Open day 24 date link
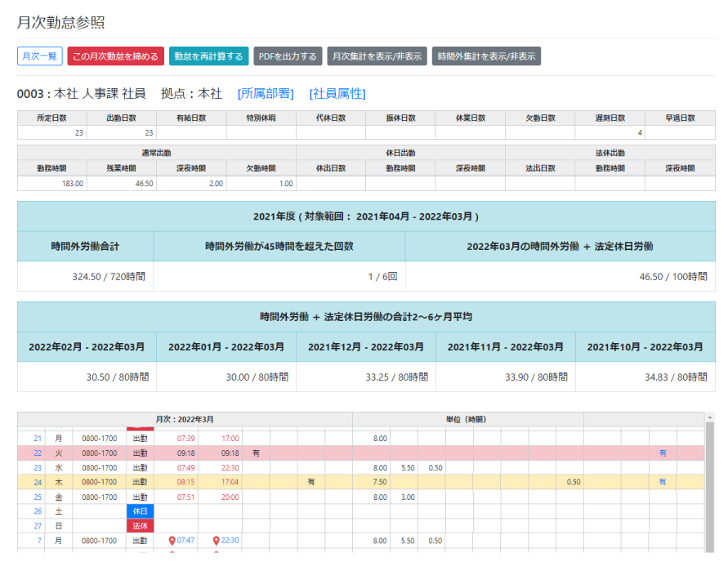The width and height of the screenshot is (728, 562). point(38,482)
